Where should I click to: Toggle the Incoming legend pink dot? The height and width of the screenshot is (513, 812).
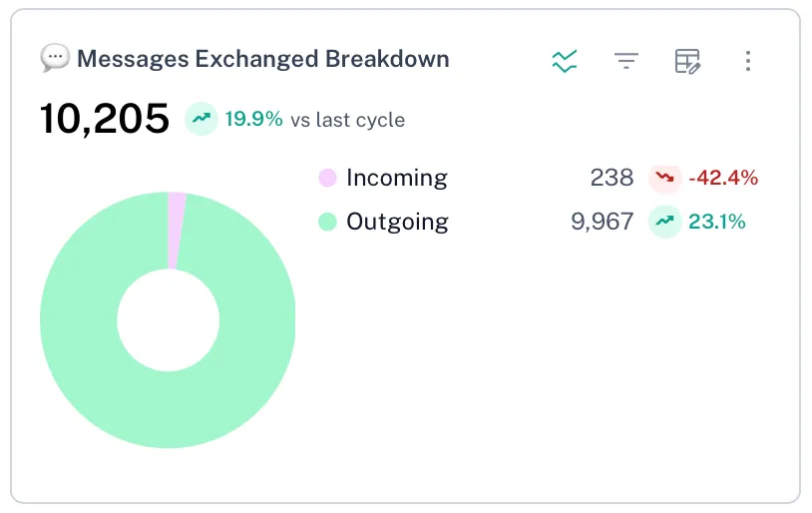(327, 179)
